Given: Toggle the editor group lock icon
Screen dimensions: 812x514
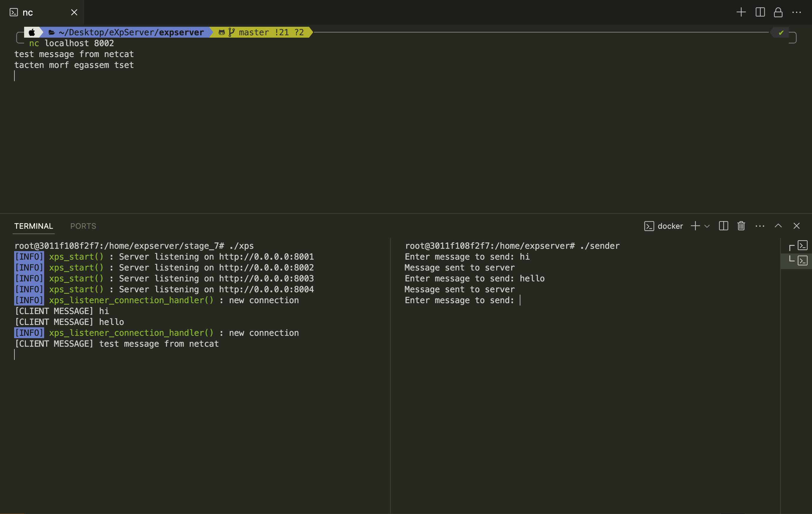Looking at the screenshot, I should coord(778,12).
